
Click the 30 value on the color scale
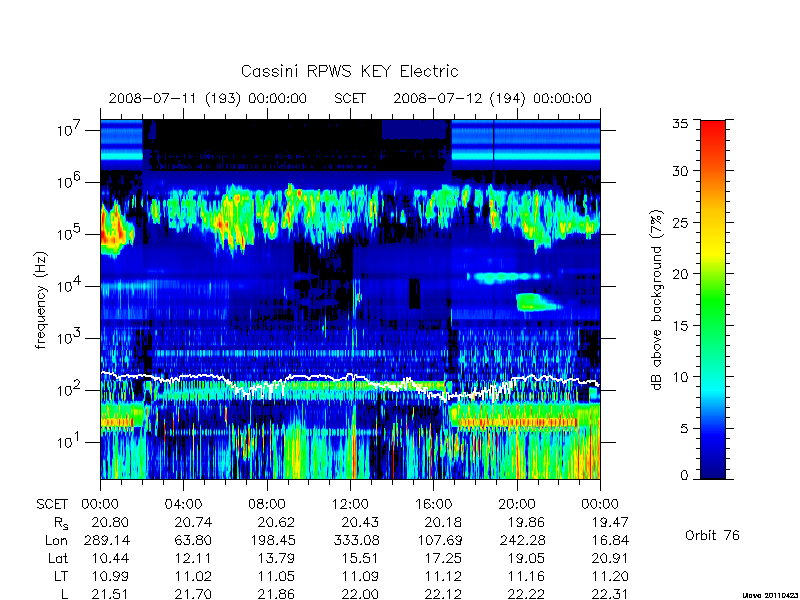click(x=680, y=170)
